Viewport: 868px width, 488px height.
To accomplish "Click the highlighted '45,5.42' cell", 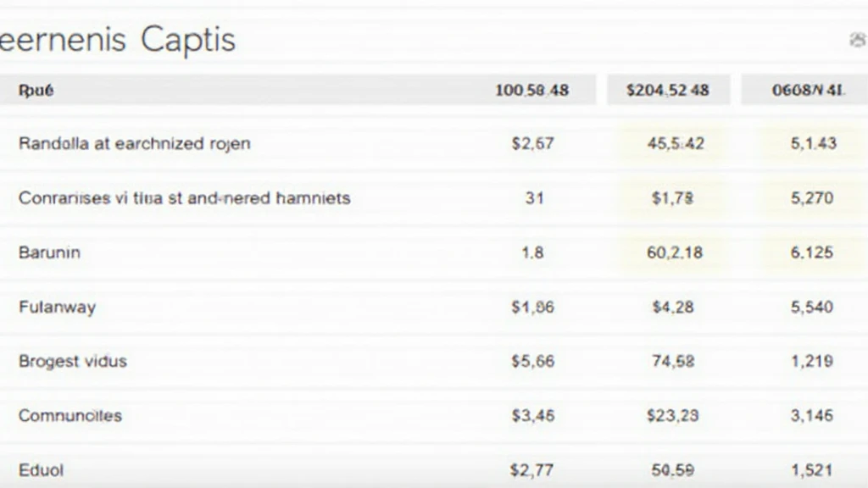I will coord(675,143).
